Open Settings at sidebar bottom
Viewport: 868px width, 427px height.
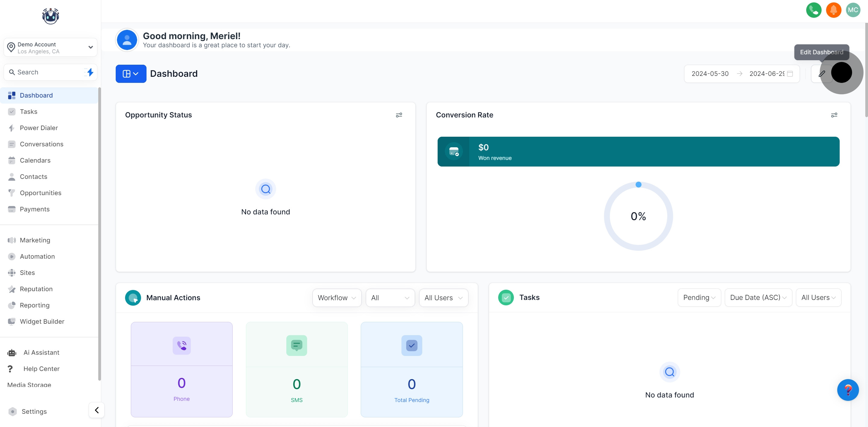[34, 411]
